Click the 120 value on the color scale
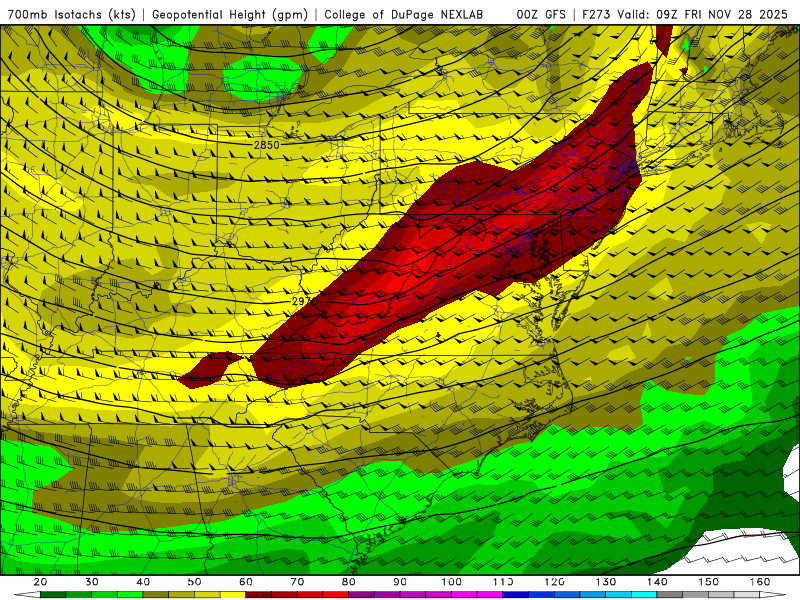The width and height of the screenshot is (800, 600). pos(555,582)
